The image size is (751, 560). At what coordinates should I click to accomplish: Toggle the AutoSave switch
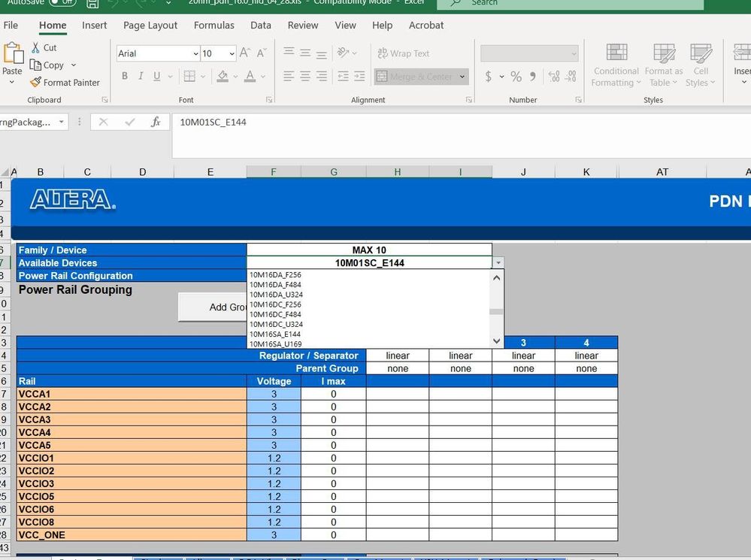click(x=62, y=2)
